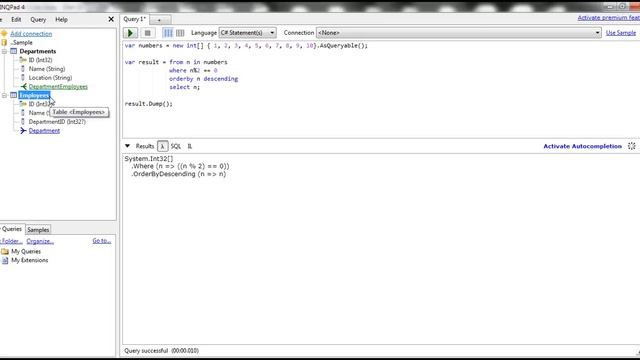Select the highlighted Employees table node
Image resolution: width=640 pixels, height=360 pixels.
pos(34,96)
